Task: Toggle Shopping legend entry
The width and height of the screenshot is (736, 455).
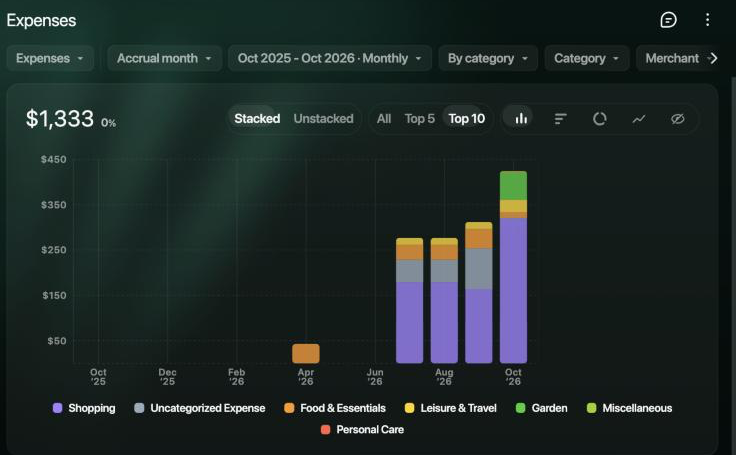Action: point(84,408)
